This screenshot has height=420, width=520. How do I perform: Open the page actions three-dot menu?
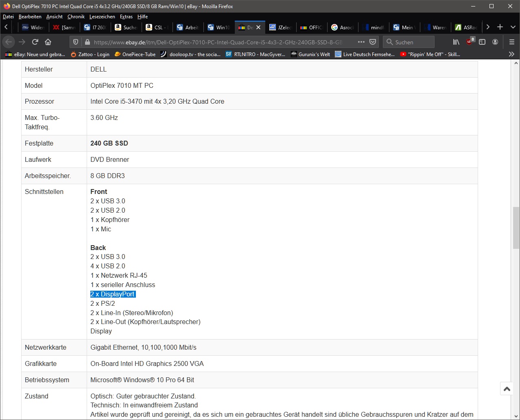[x=361, y=42]
